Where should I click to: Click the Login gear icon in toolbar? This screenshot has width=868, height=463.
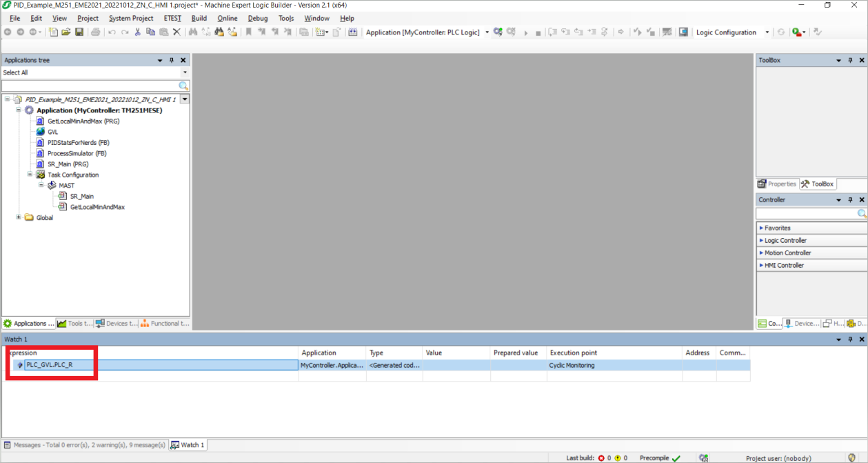pos(498,32)
